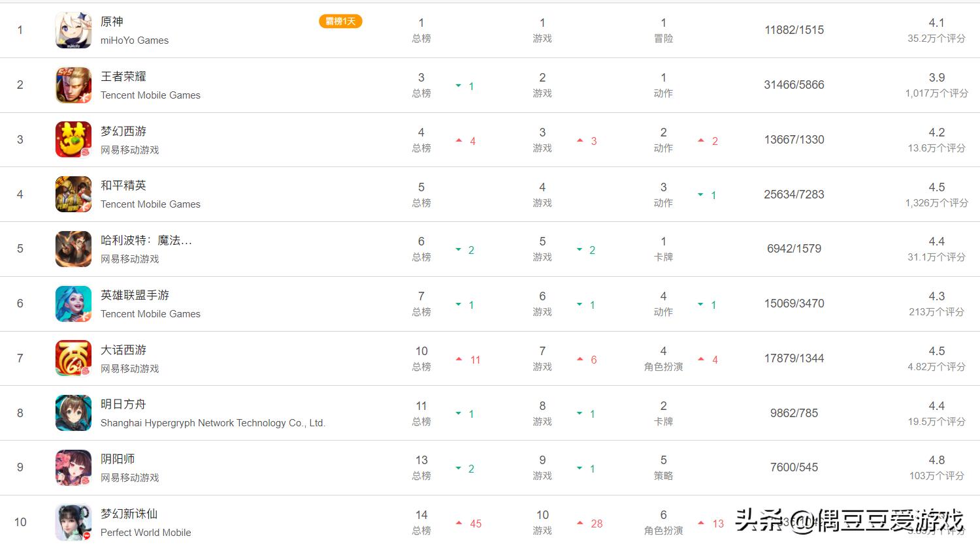The height and width of the screenshot is (549, 980).
Task: Open the 英雄联盟手游 app icon
Action: click(73, 304)
